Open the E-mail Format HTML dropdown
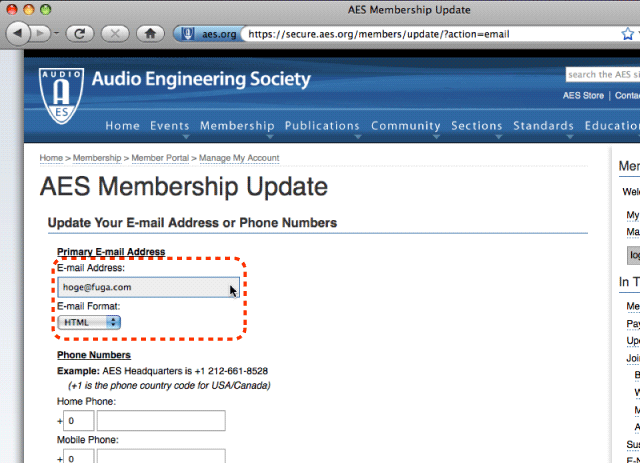The height and width of the screenshot is (463, 640). pyautogui.click(x=89, y=323)
